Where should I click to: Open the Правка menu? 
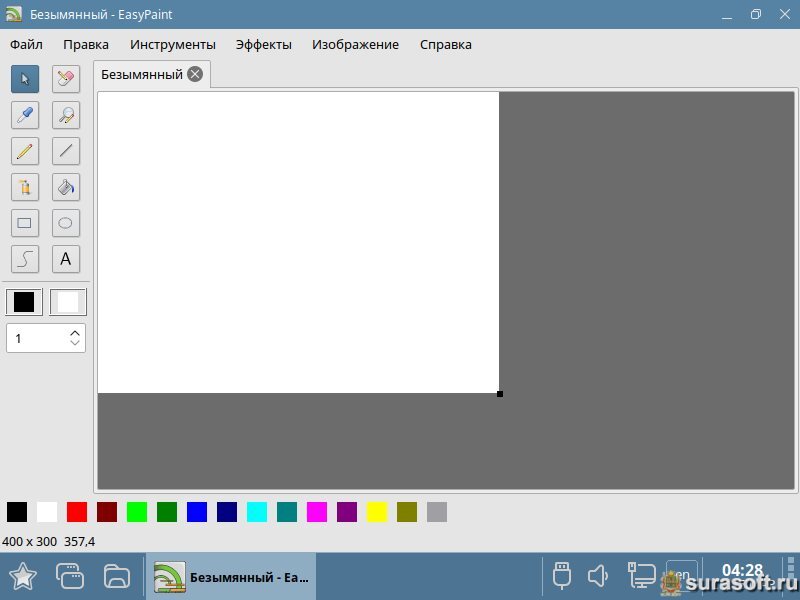(86, 44)
